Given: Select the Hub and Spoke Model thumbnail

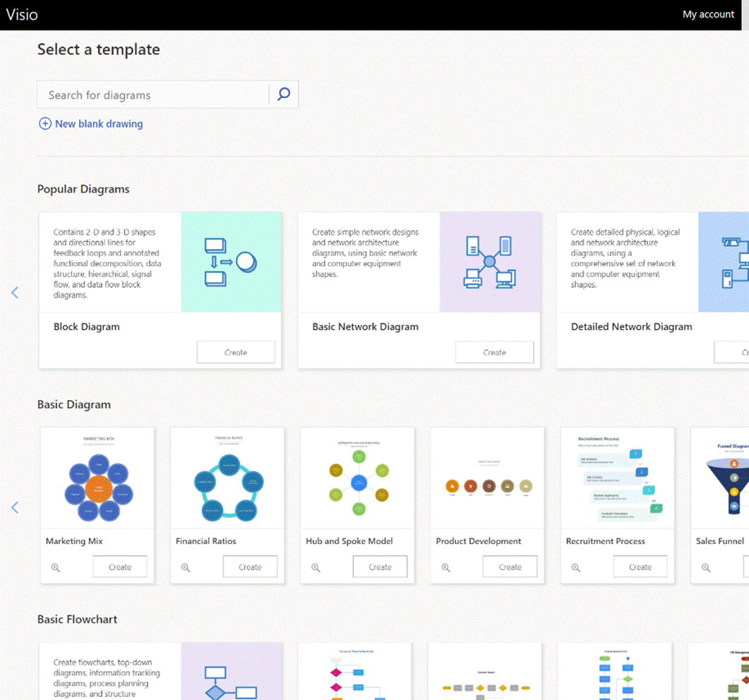Looking at the screenshot, I should 357,478.
